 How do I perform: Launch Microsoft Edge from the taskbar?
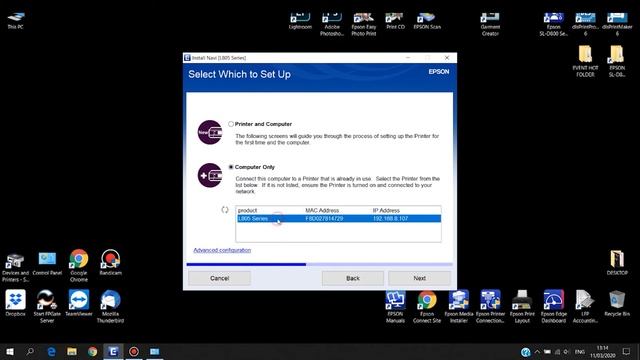pyautogui.click(x=51, y=351)
